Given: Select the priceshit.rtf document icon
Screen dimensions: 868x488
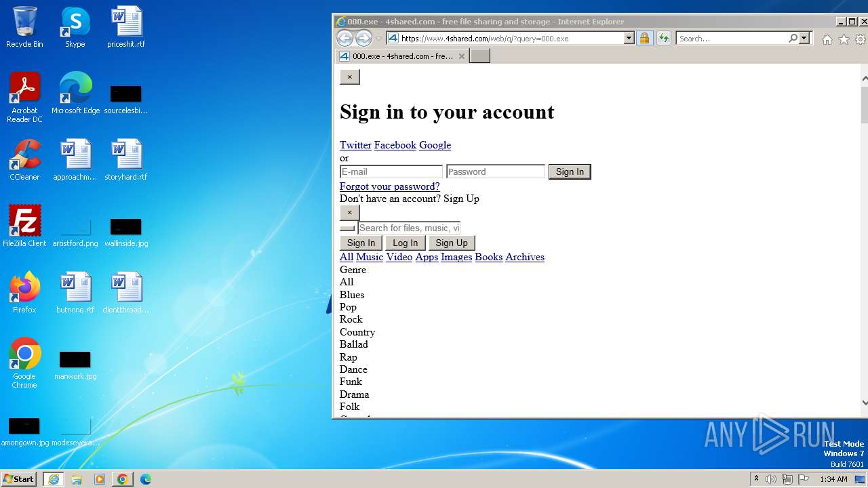Looking at the screenshot, I should (x=126, y=27).
